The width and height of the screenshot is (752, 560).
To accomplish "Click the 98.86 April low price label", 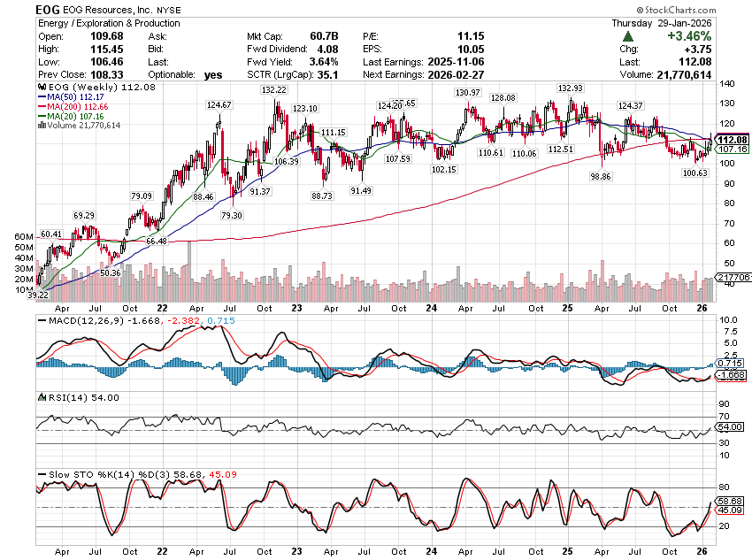I will [x=602, y=177].
